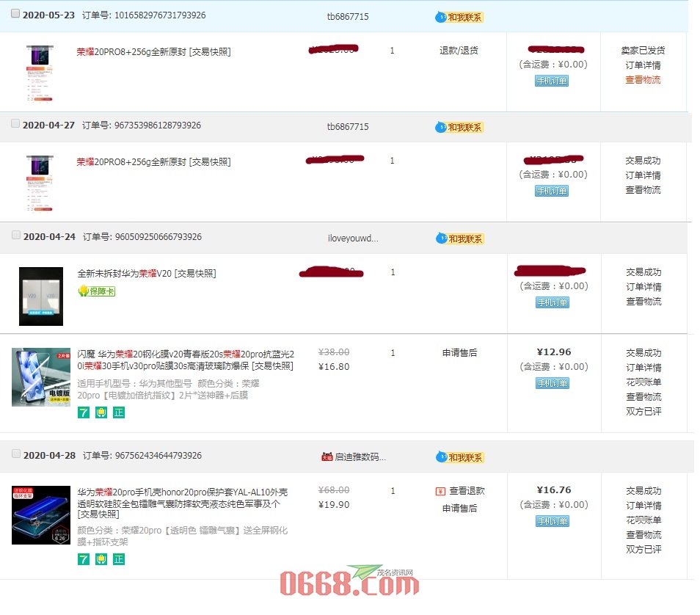Click the 正 genuine icon under 手机壳 item
Image resolution: width=700 pixels, height=615 pixels.
click(118, 559)
